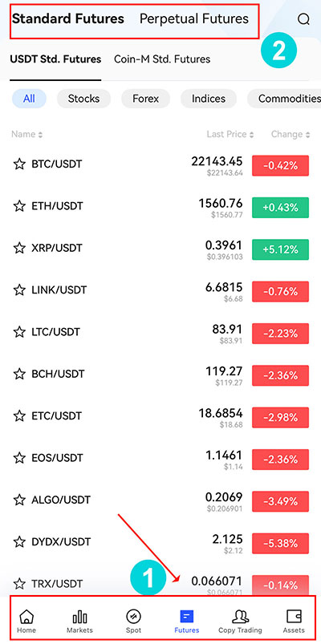
Task: Star the XRP/USDT pair
Action: pos(19,248)
